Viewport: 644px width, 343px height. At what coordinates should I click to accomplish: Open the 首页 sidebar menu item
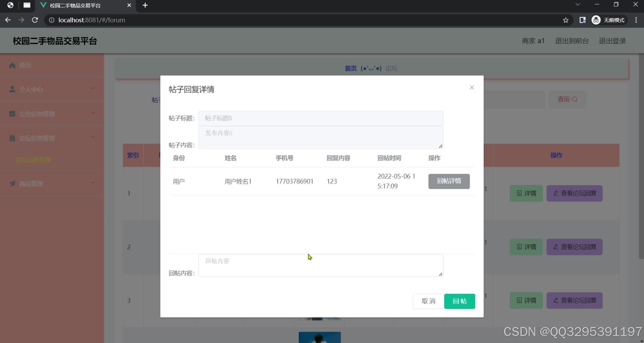(x=52, y=65)
